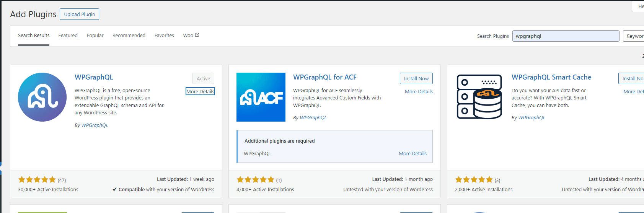644x213 pixels.
Task: Click 'Last Updated: 1 week ago' text
Action: pyautogui.click(x=186, y=179)
